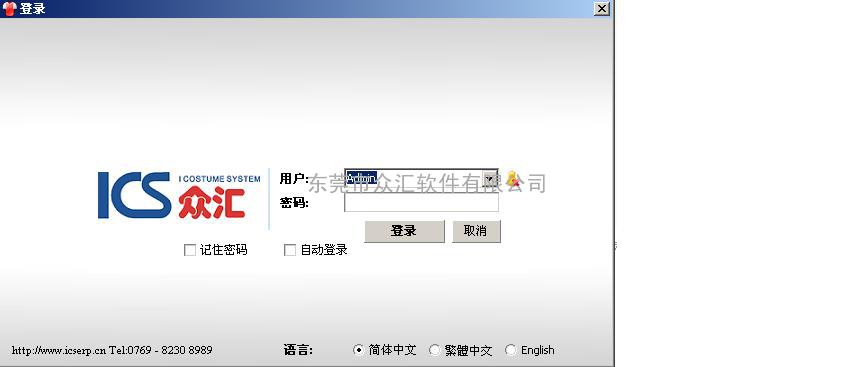Click the http://www.icserp.cn website text
Screen dimensions: 853x367
59,351
